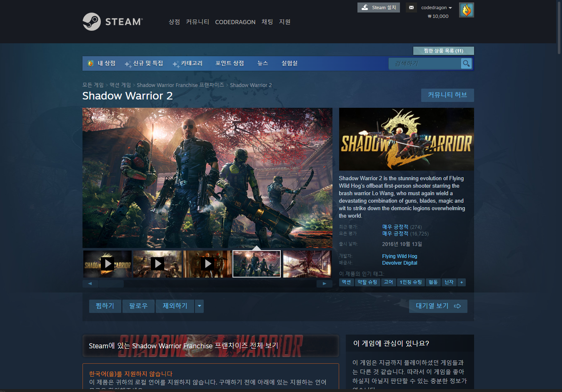This screenshot has height=392, width=562.
Task: Select the highlighted screenshot thumbnail
Action: pos(257,264)
